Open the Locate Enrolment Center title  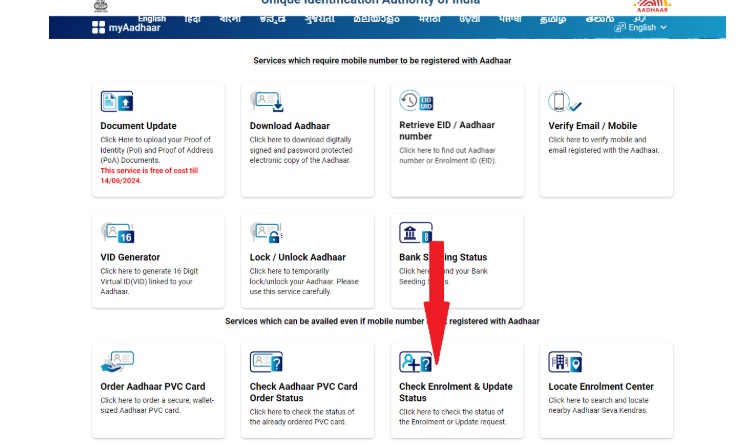point(601,386)
